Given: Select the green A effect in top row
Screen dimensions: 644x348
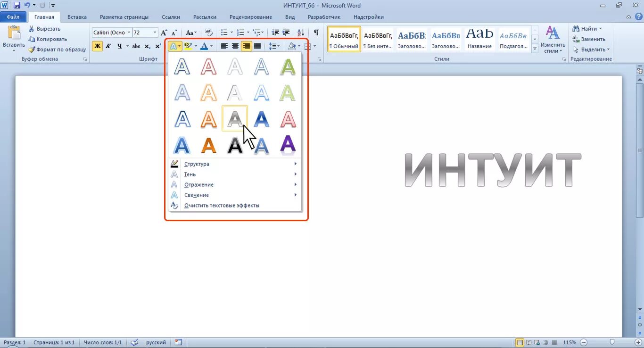Looking at the screenshot, I should click(288, 66).
